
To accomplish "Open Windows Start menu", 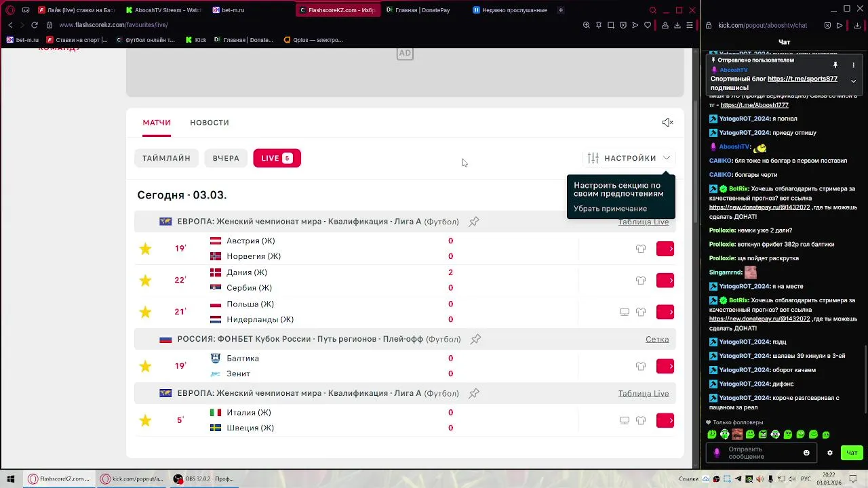I will pyautogui.click(x=11, y=479).
